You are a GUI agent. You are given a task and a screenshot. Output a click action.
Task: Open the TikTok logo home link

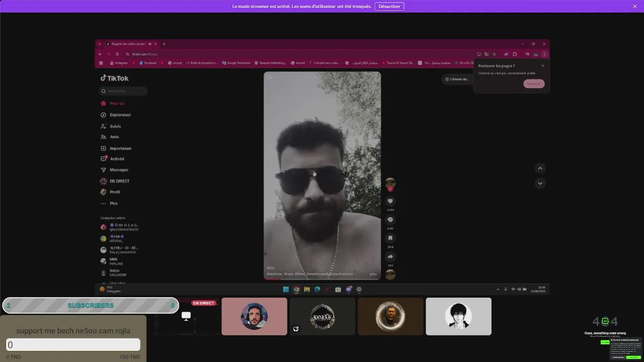coord(114,78)
